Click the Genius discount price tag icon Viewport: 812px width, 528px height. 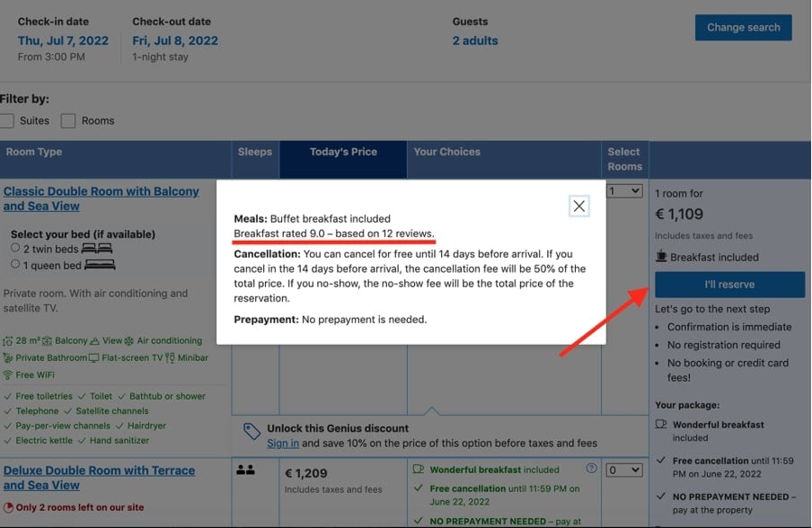click(x=252, y=433)
